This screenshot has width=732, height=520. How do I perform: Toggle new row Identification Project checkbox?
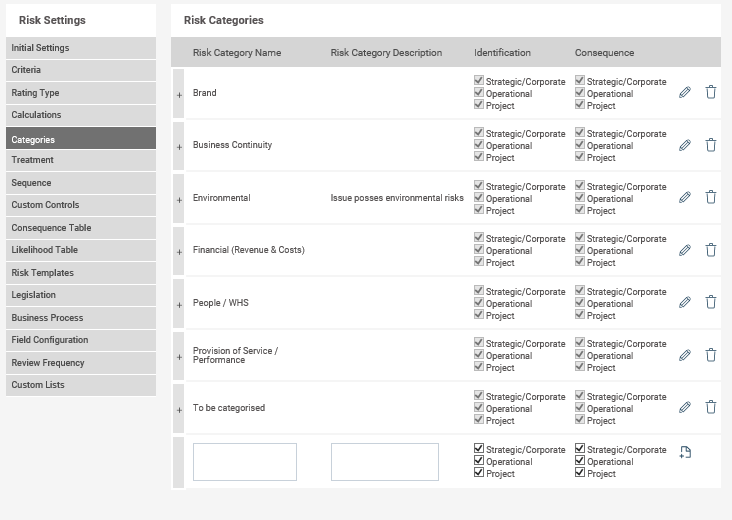479,472
